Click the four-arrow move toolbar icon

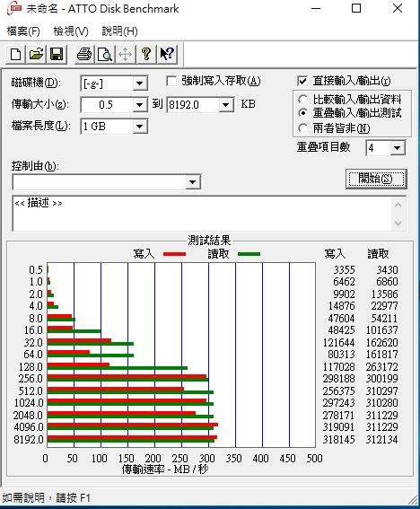(126, 54)
